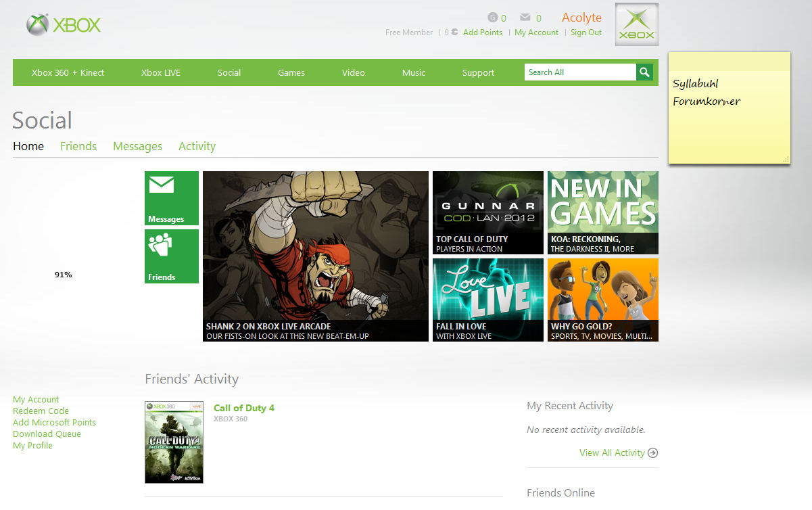812x510 pixels.
Task: Open the Messages envelope tile
Action: click(x=172, y=198)
